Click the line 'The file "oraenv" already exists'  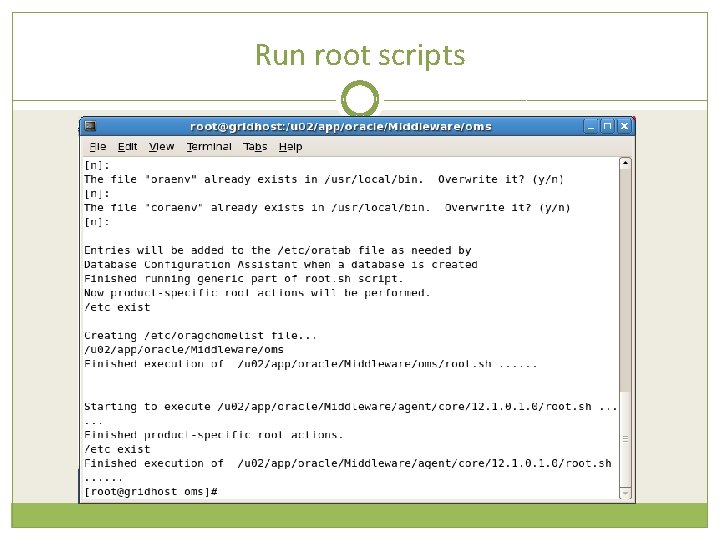pos(324,180)
